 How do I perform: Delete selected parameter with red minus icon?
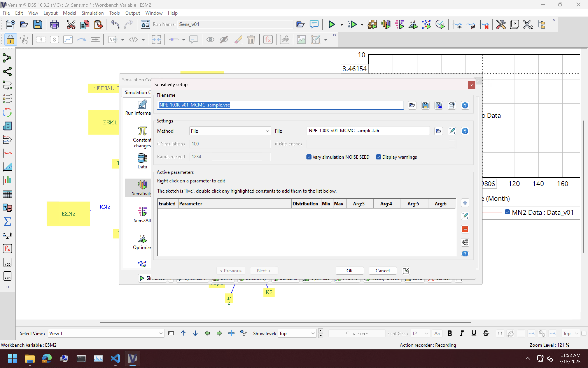[x=465, y=229]
